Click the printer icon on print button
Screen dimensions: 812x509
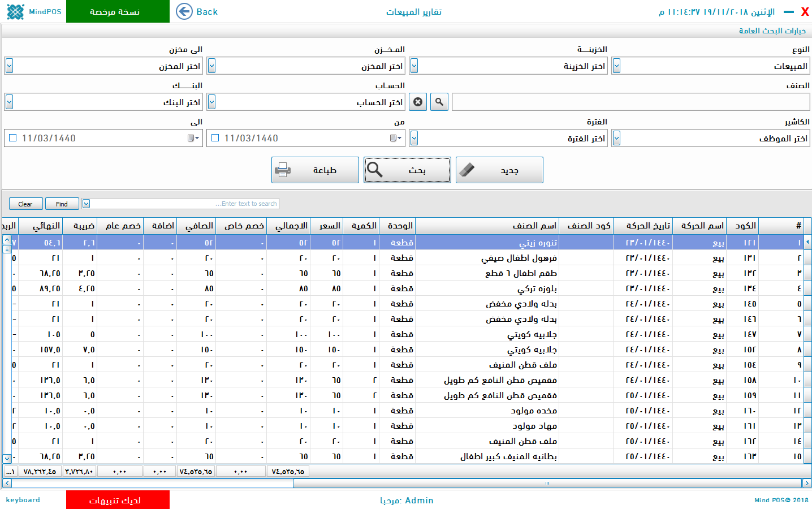click(x=283, y=170)
